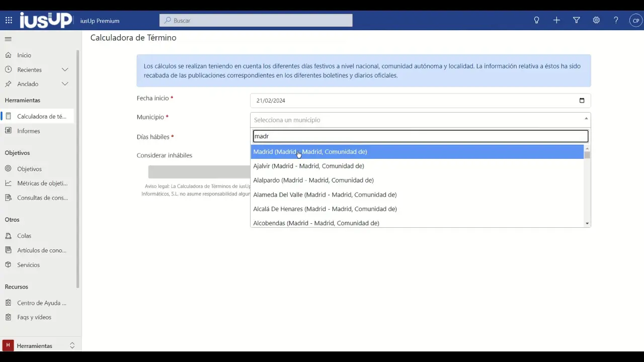Open the advanced filter funnel icon
The image size is (644, 362).
(577, 21)
